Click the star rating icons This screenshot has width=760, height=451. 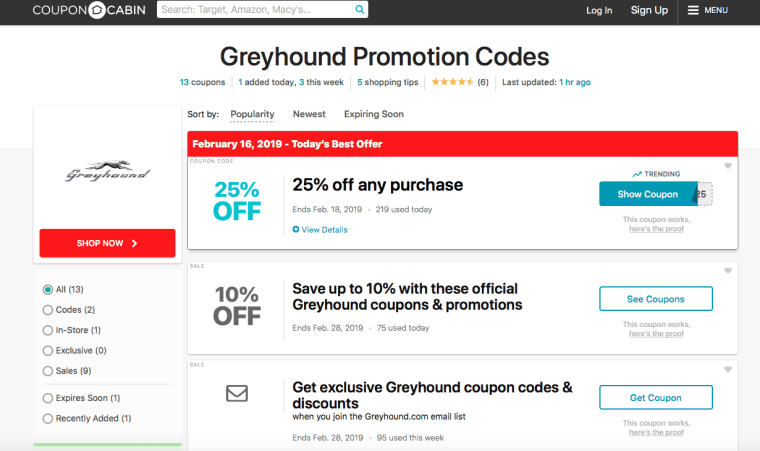(451, 82)
